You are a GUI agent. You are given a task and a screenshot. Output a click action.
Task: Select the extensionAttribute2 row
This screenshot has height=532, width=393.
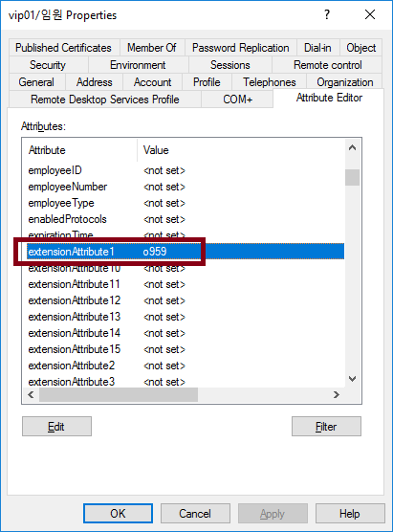pos(186,366)
